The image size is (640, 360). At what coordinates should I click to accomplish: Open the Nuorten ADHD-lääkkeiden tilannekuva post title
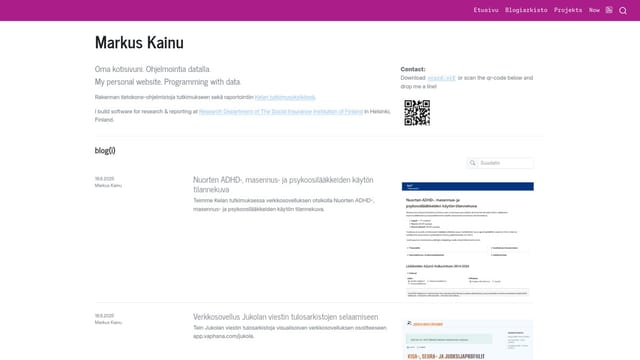click(283, 184)
